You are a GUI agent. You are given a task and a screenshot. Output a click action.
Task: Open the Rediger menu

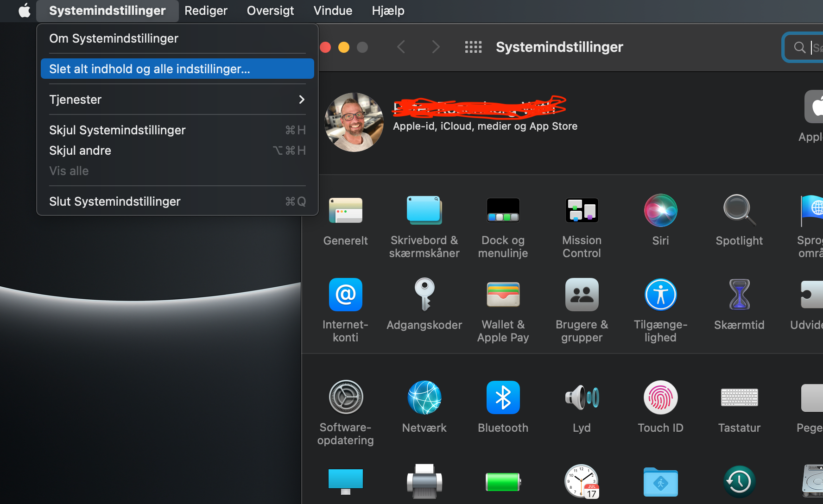[206, 10]
